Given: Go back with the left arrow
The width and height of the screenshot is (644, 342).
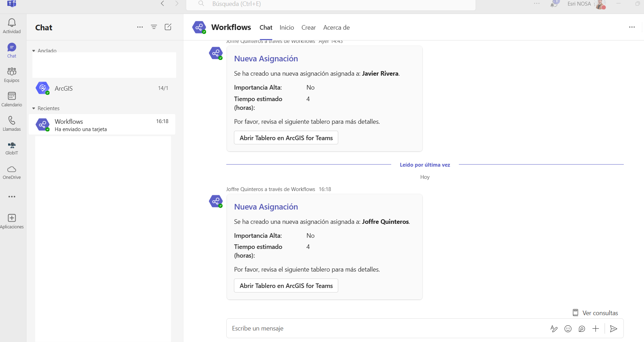Looking at the screenshot, I should (162, 3).
